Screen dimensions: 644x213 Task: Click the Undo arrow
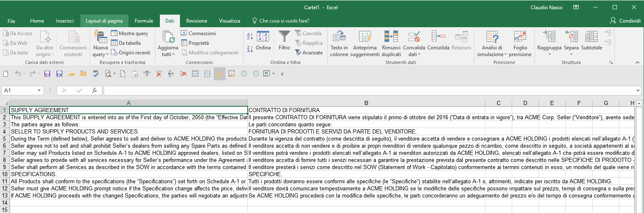18,74
